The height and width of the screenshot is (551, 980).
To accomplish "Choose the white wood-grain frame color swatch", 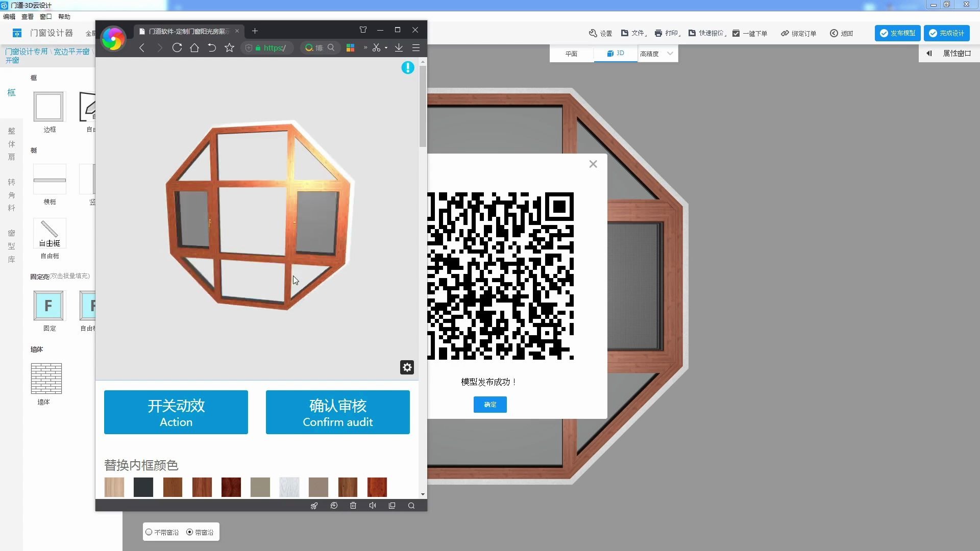I will (x=289, y=487).
